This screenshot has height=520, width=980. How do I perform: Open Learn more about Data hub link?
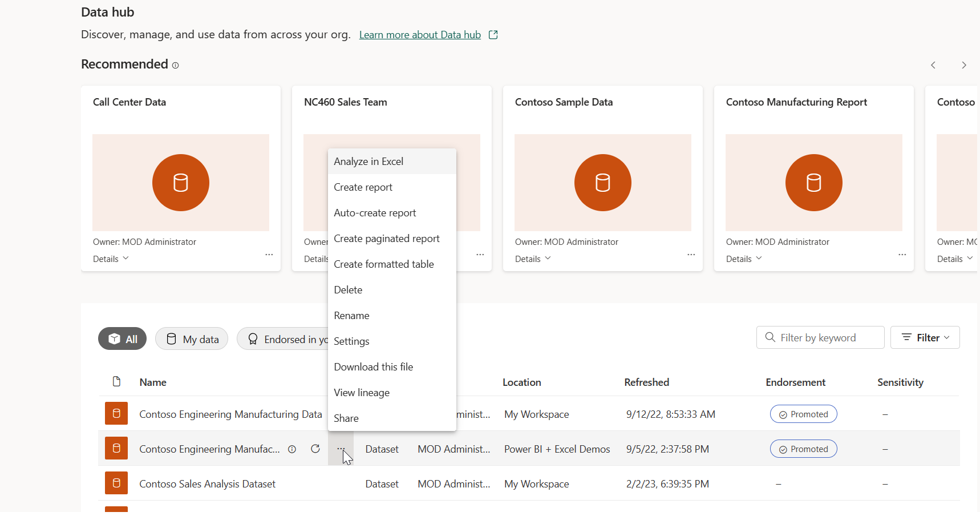(x=420, y=35)
